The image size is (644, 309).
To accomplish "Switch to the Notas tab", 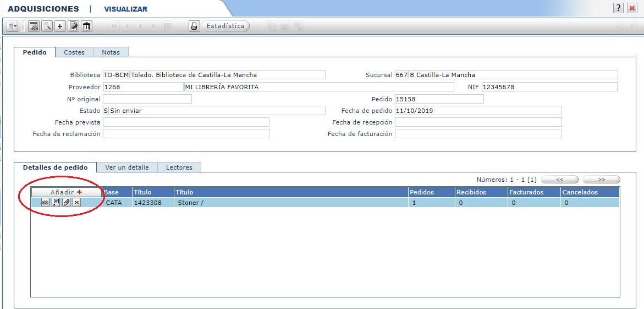I will tap(111, 52).
